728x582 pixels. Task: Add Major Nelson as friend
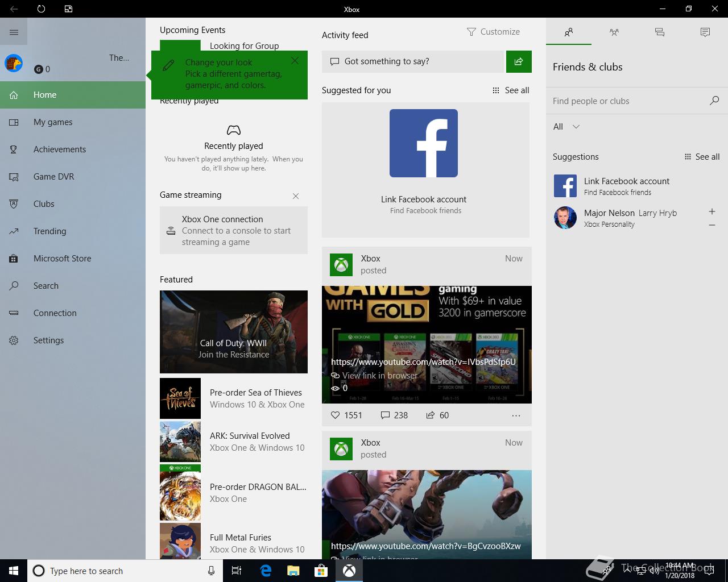(712, 211)
